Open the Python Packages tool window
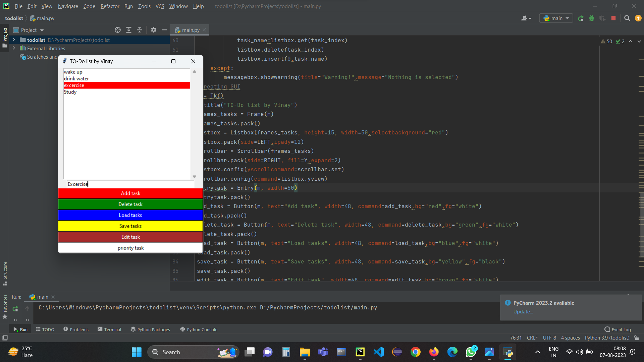The width and height of the screenshot is (644, 362). (x=150, y=329)
